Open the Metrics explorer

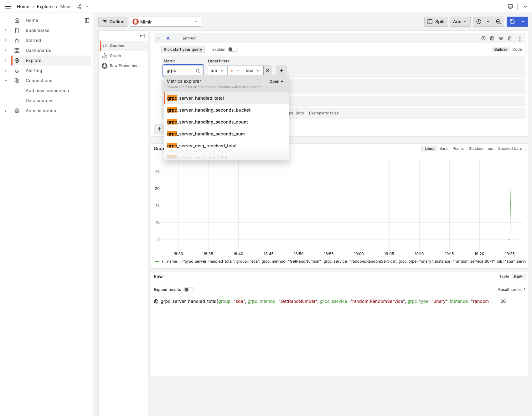(x=276, y=82)
